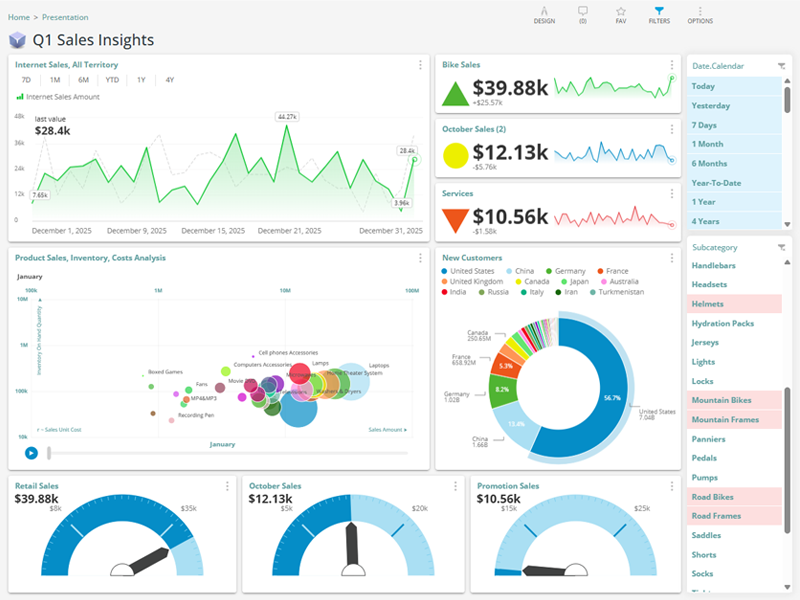Deselect Mountain Bikes subcategory
The image size is (800, 600).
(x=734, y=400)
